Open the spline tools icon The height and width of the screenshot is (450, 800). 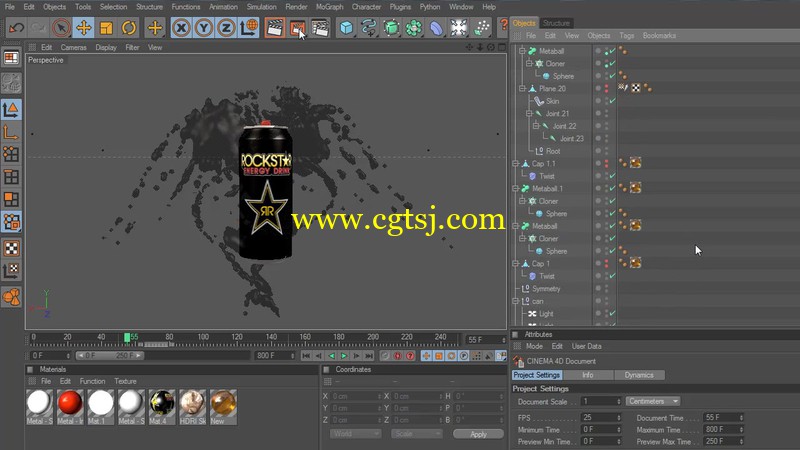pyautogui.click(x=368, y=28)
